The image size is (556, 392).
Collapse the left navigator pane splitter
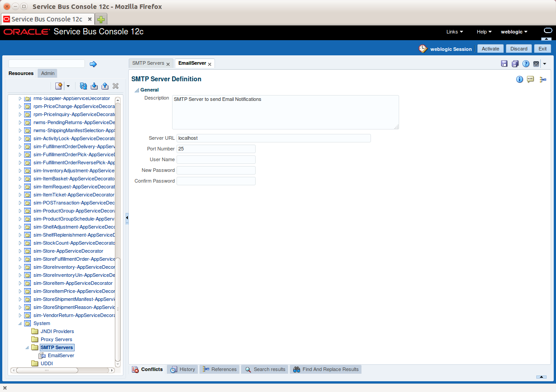click(x=127, y=218)
